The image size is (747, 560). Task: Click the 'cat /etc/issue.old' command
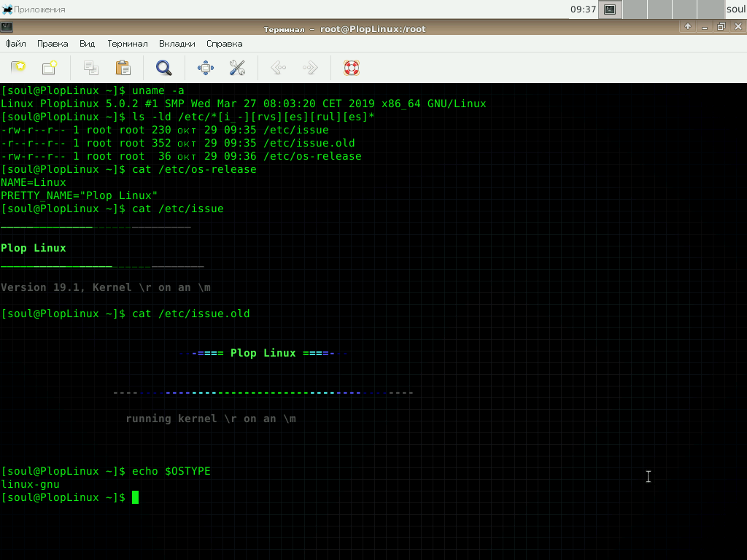tap(190, 314)
